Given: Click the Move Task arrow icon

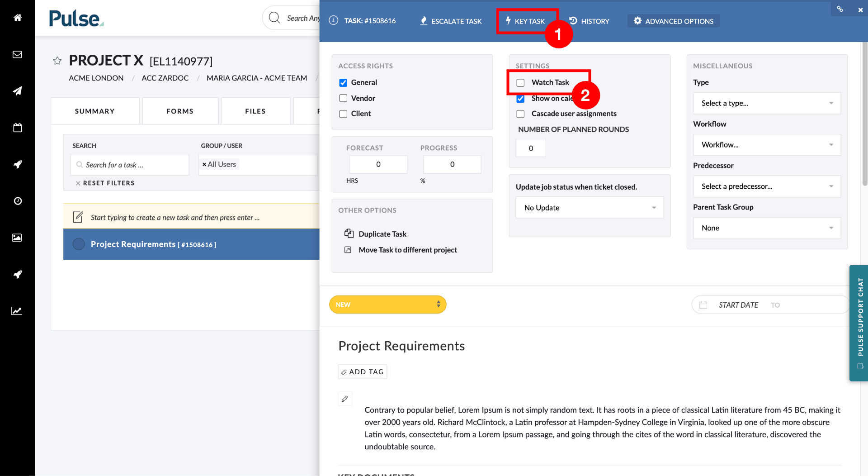Looking at the screenshot, I should (x=348, y=250).
